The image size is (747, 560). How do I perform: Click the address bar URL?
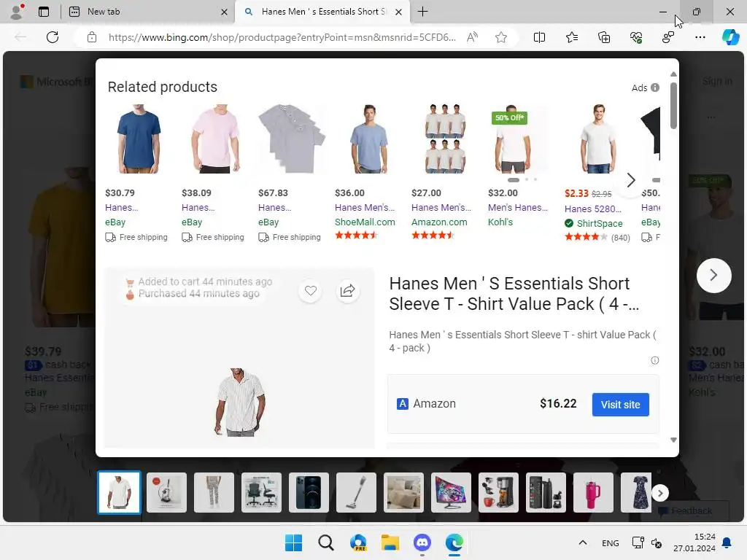tap(282, 37)
